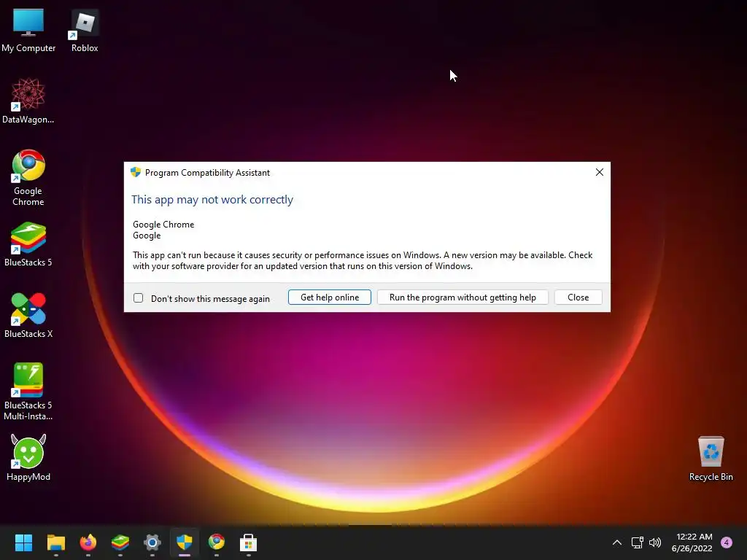Select Google Chrome desktop shortcut

click(28, 178)
